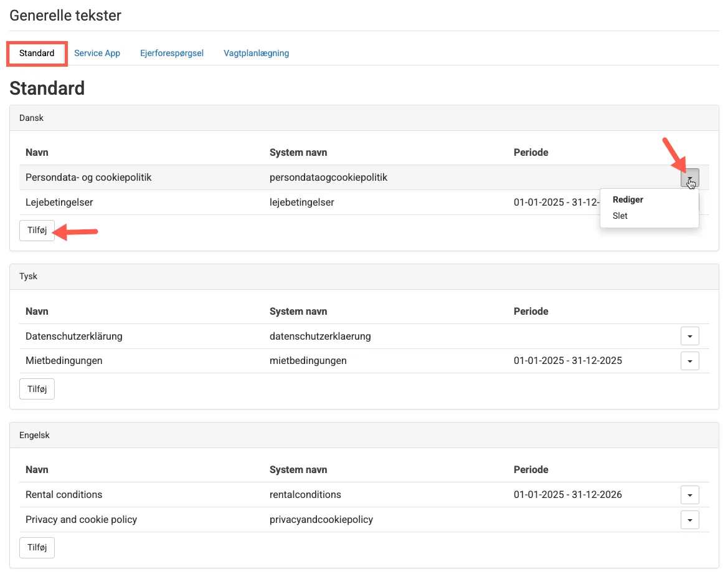This screenshot has height=579, width=728.
Task: Open the Rental conditions row dropdown
Action: point(689,495)
